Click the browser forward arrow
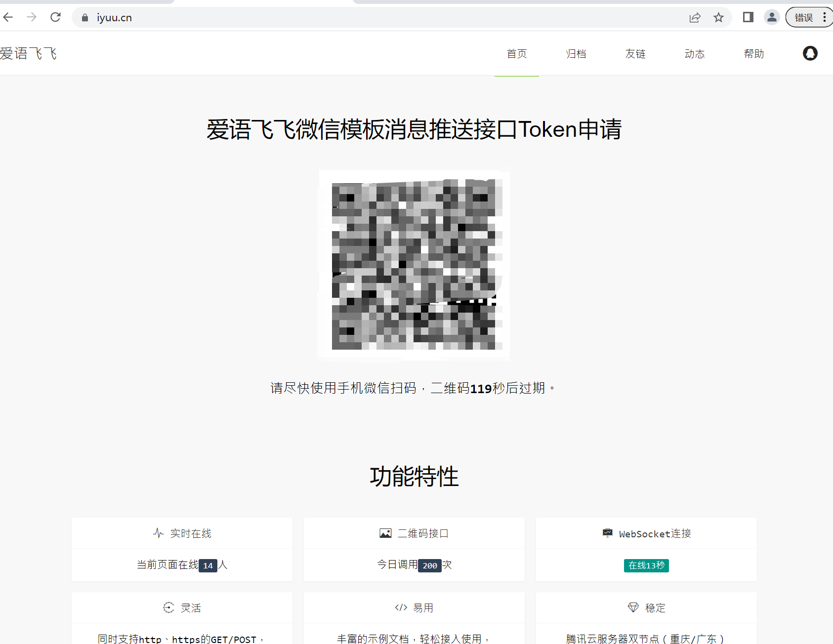The width and height of the screenshot is (833, 644). (x=32, y=17)
